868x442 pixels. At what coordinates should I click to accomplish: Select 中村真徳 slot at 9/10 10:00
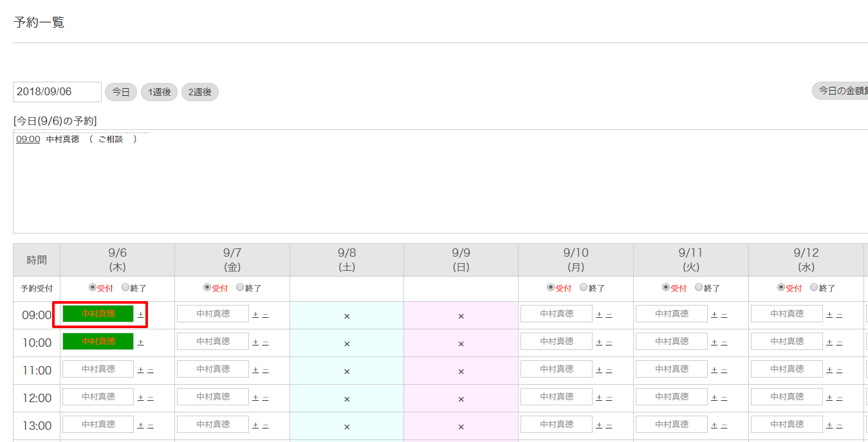coord(557,342)
